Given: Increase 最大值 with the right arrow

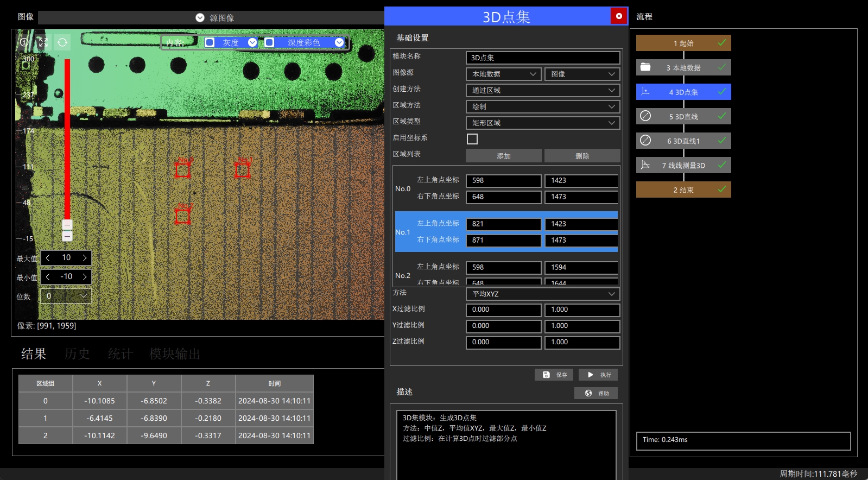Looking at the screenshot, I should click(85, 258).
